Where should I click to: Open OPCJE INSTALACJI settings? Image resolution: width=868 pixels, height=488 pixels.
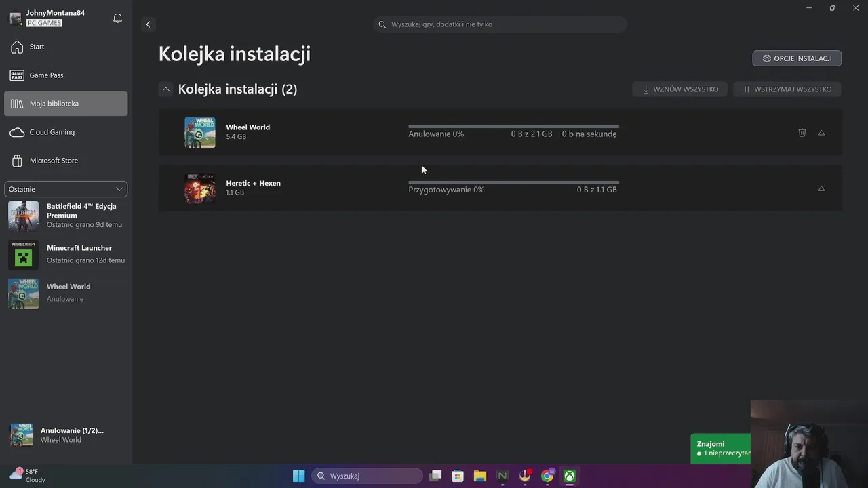797,58
